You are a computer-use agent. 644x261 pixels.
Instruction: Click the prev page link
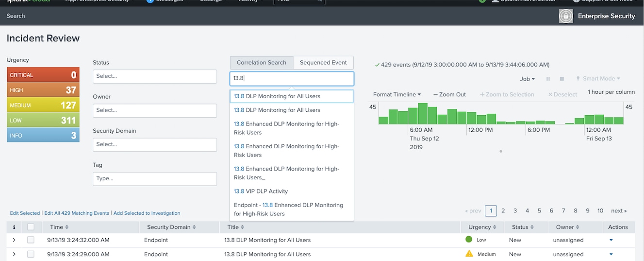pyautogui.click(x=473, y=210)
